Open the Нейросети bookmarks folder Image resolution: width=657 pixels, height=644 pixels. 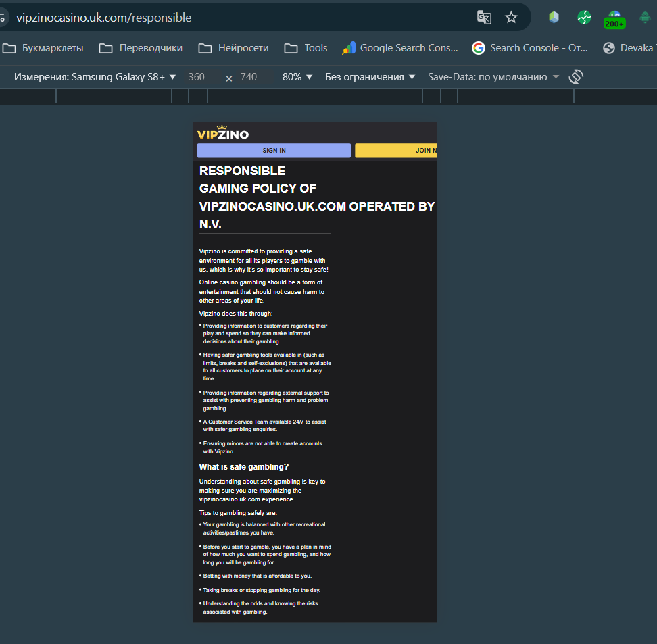pos(233,48)
